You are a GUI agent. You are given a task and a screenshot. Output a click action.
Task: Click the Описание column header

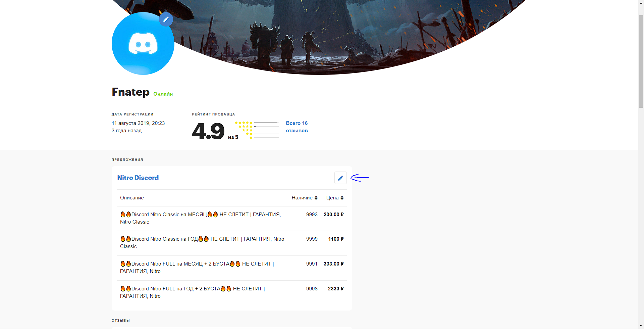pyautogui.click(x=132, y=198)
